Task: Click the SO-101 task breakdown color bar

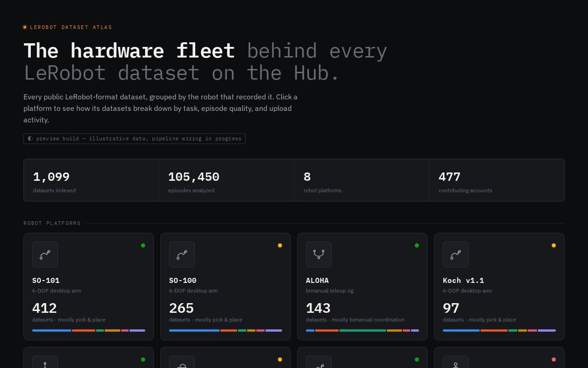Action: point(89,330)
